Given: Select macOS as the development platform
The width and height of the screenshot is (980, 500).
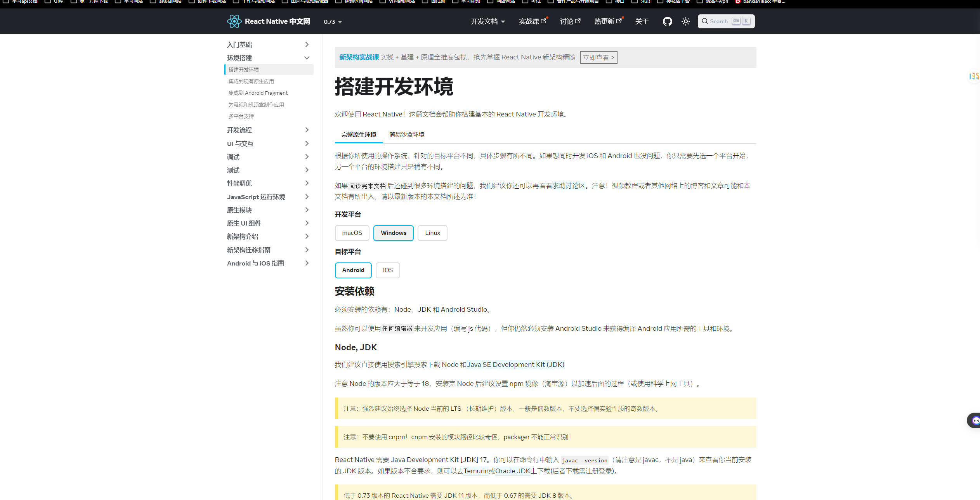Looking at the screenshot, I should tap(352, 233).
